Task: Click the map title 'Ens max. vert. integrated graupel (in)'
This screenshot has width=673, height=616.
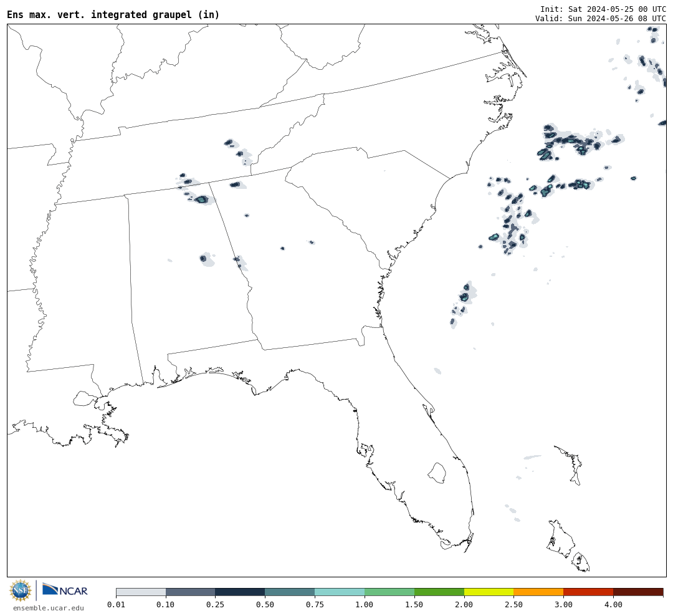Action: [x=113, y=14]
